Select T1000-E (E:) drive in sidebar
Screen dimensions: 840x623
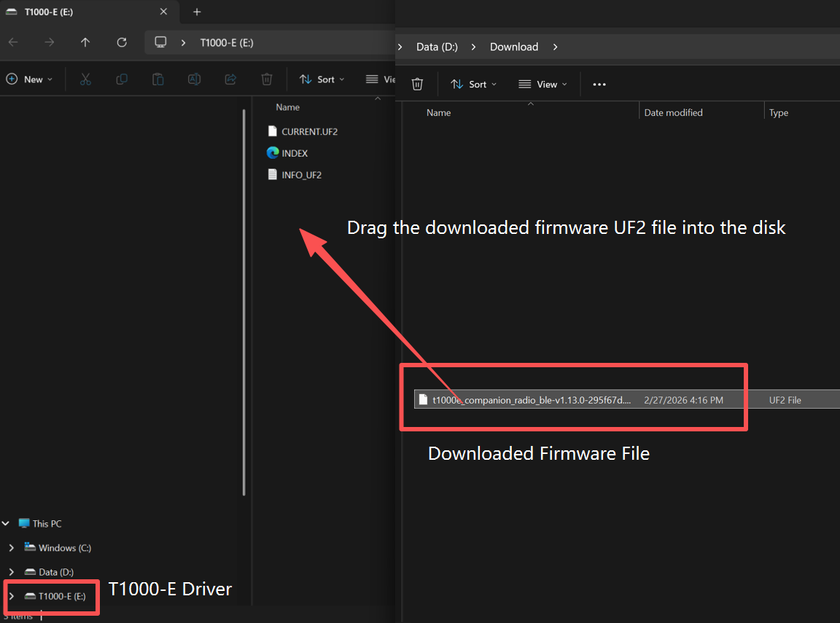(x=61, y=596)
